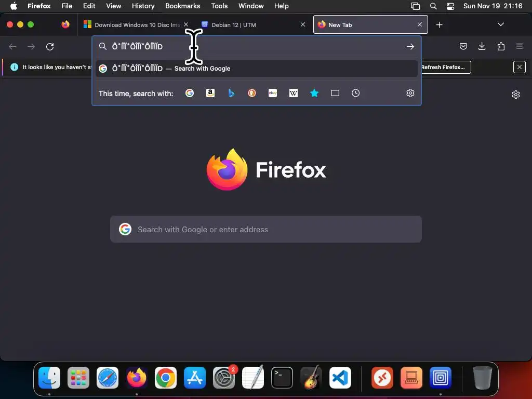Focus the Search with Google or enter address box
Viewport: 532px width, 399px height.
(266, 229)
